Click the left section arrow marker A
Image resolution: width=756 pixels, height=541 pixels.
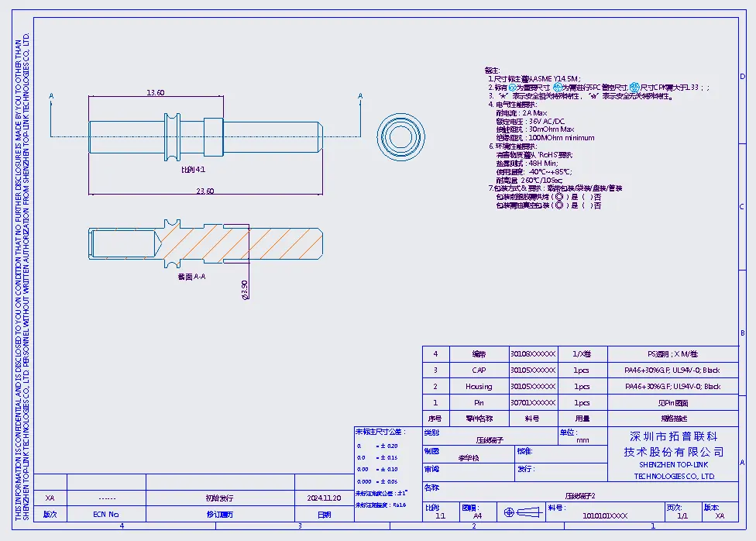[51, 97]
